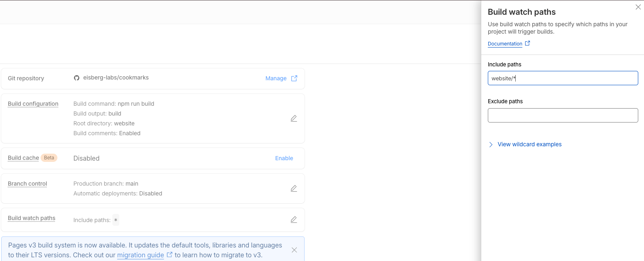Click Manage for the Git repository
This screenshot has height=261, width=644.
tap(276, 78)
